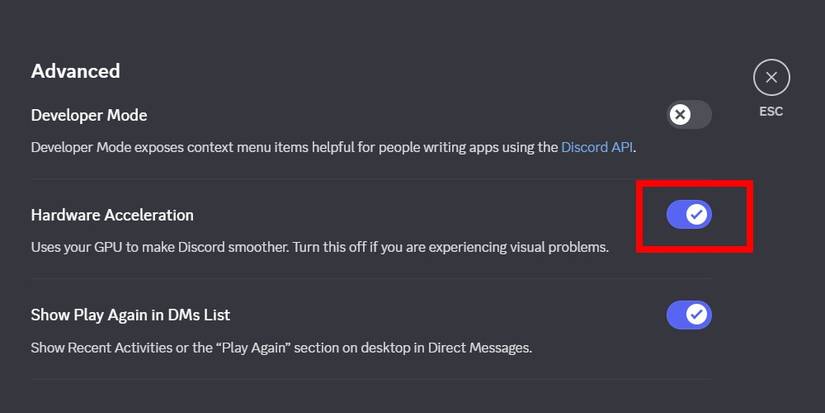Viewport: 825px width, 413px height.
Task: Click the gray X knob on Developer Mode
Action: pyautogui.click(x=680, y=115)
